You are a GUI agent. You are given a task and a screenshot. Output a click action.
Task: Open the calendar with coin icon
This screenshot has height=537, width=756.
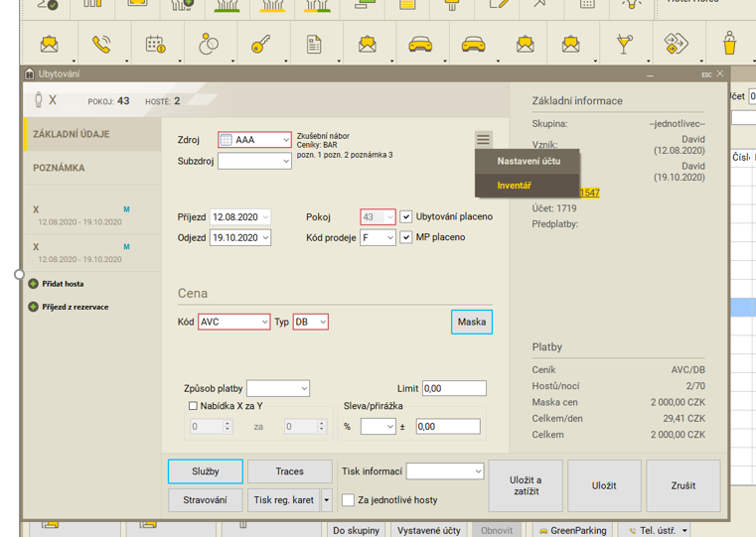tap(155, 45)
